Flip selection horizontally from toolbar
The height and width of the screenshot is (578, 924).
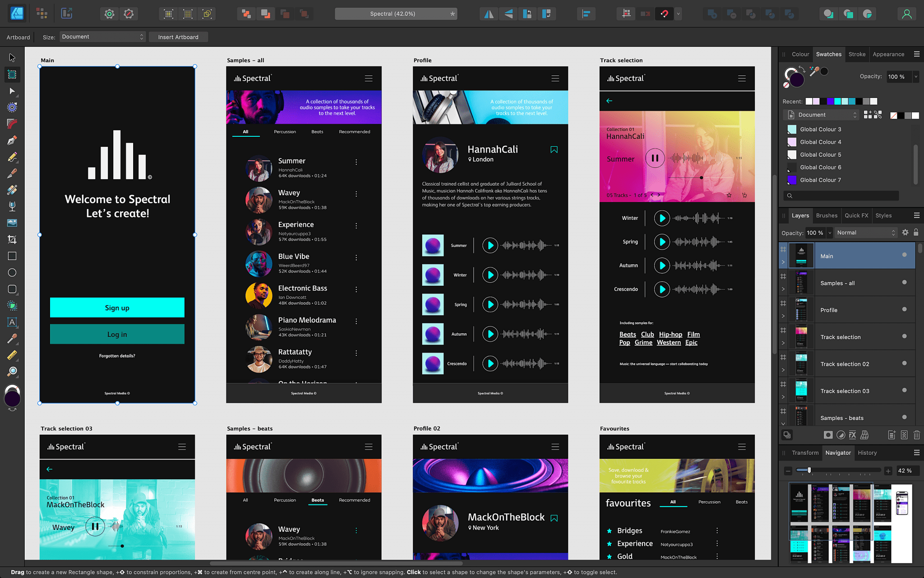click(x=489, y=14)
